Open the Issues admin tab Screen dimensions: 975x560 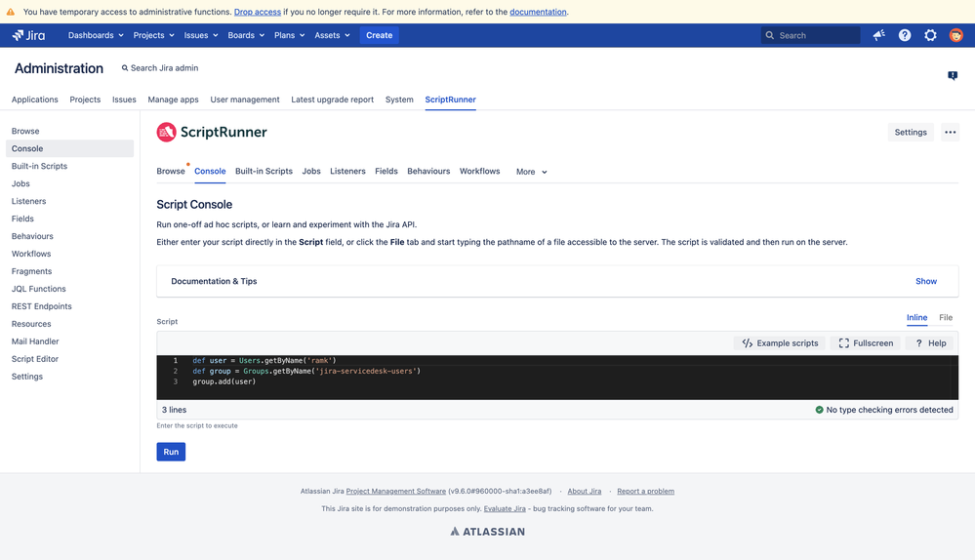pos(124,100)
